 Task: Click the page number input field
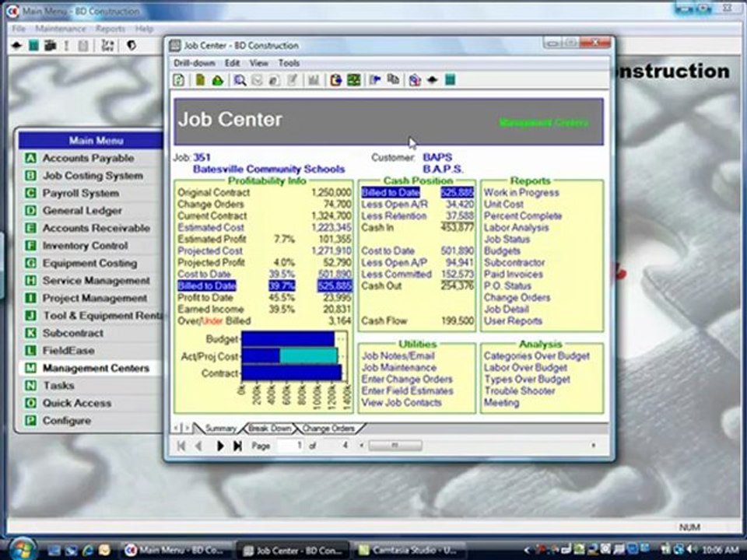click(x=290, y=446)
